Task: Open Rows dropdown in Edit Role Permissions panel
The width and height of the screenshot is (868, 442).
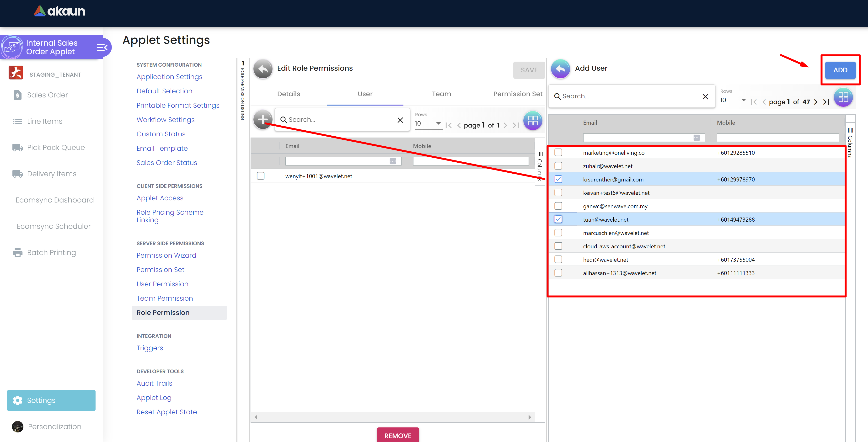Action: point(428,124)
